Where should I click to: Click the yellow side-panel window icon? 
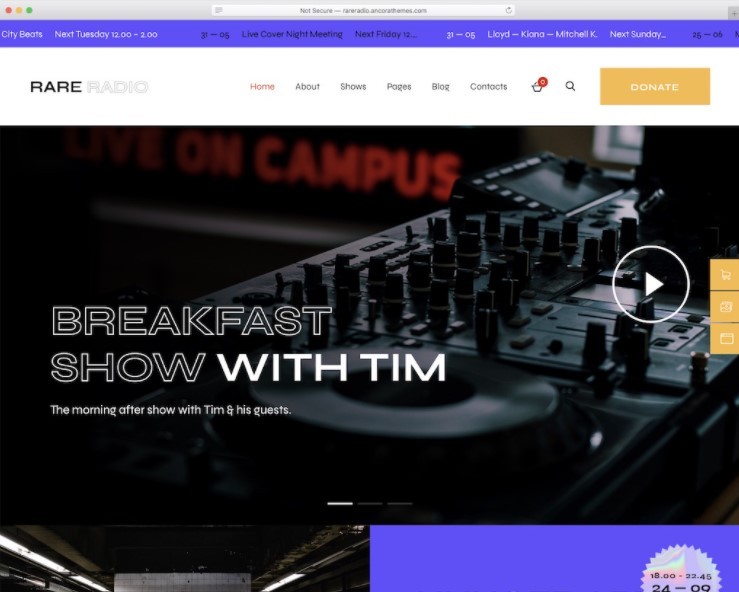click(x=725, y=338)
